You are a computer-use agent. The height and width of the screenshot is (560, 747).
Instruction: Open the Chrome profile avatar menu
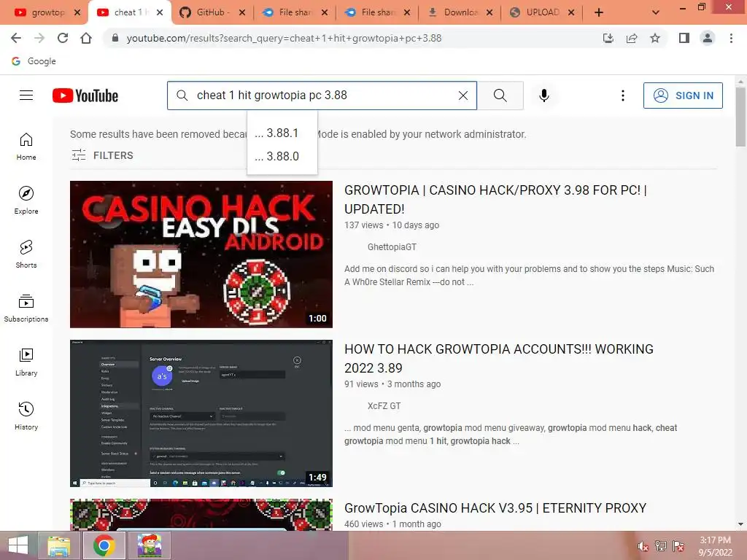point(708,38)
